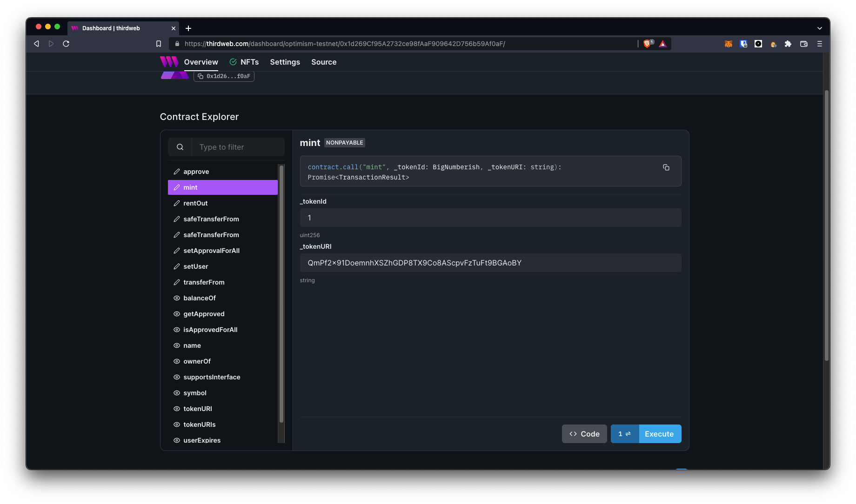Click the Brave Shields icon
The width and height of the screenshot is (856, 504).
coord(647,44)
